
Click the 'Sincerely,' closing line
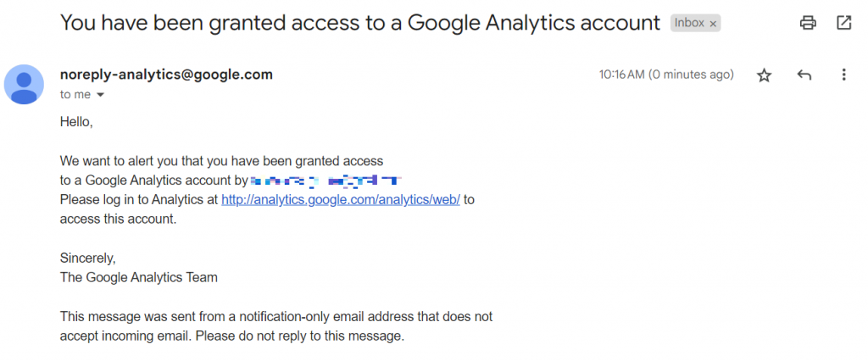coord(87,258)
